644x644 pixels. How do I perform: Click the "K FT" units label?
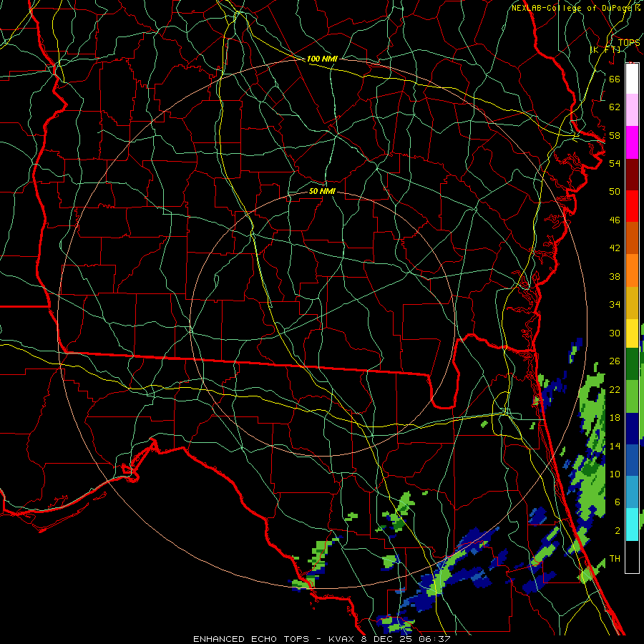click(x=605, y=50)
